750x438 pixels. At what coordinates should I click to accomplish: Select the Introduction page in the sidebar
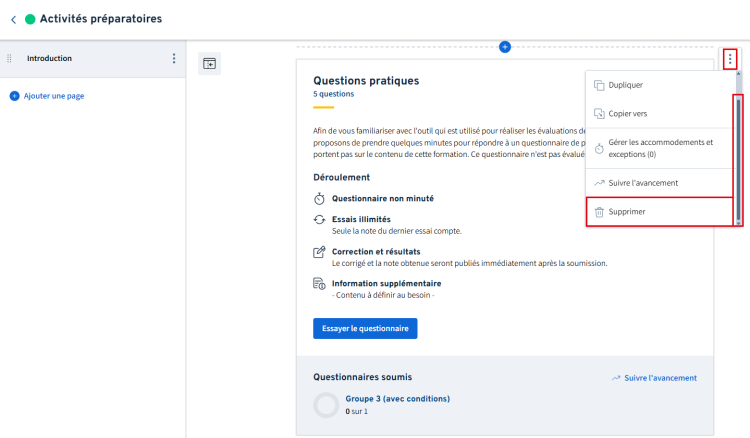tap(50, 59)
